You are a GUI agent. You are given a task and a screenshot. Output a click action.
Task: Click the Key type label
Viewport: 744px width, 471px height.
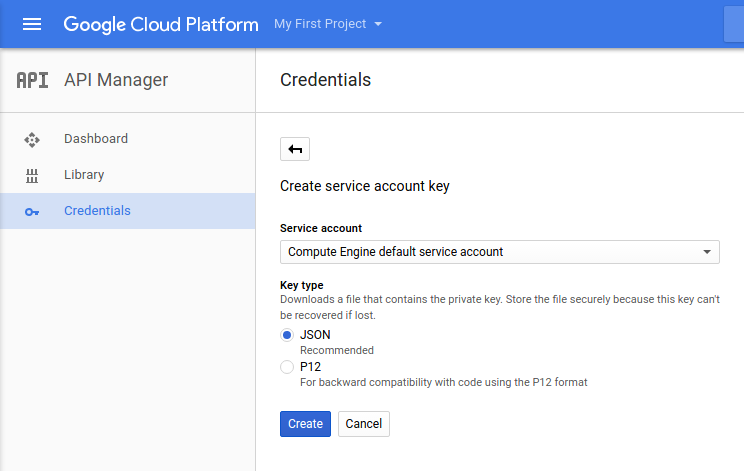coord(302,285)
